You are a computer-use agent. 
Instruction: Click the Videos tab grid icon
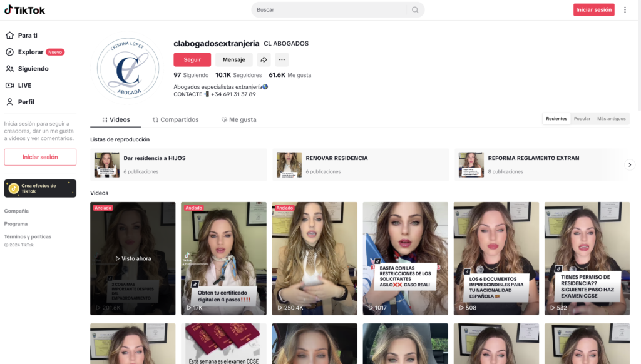[105, 119]
